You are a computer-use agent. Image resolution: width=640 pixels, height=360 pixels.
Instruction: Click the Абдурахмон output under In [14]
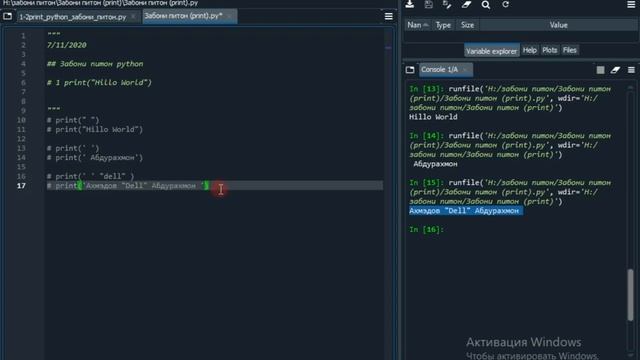click(x=435, y=164)
